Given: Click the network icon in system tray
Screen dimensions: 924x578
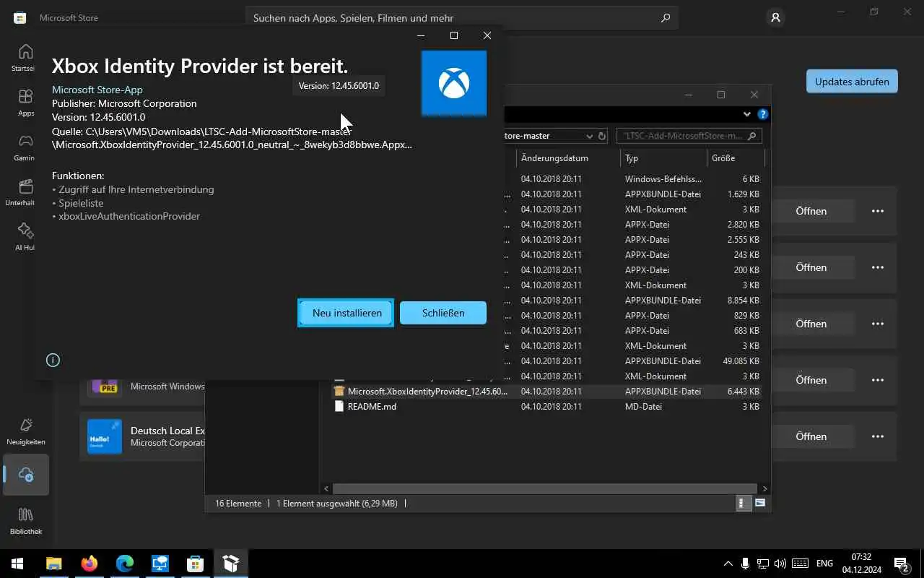Looking at the screenshot, I should [x=762, y=564].
